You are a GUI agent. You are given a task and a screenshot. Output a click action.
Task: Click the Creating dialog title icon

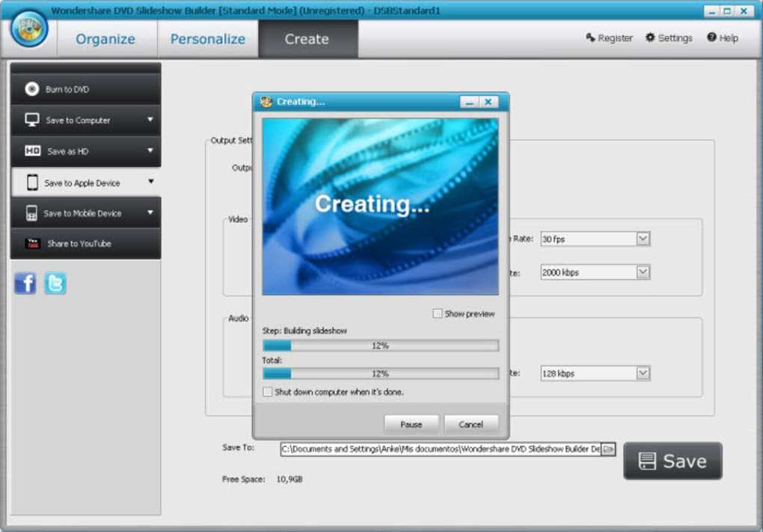click(266, 102)
